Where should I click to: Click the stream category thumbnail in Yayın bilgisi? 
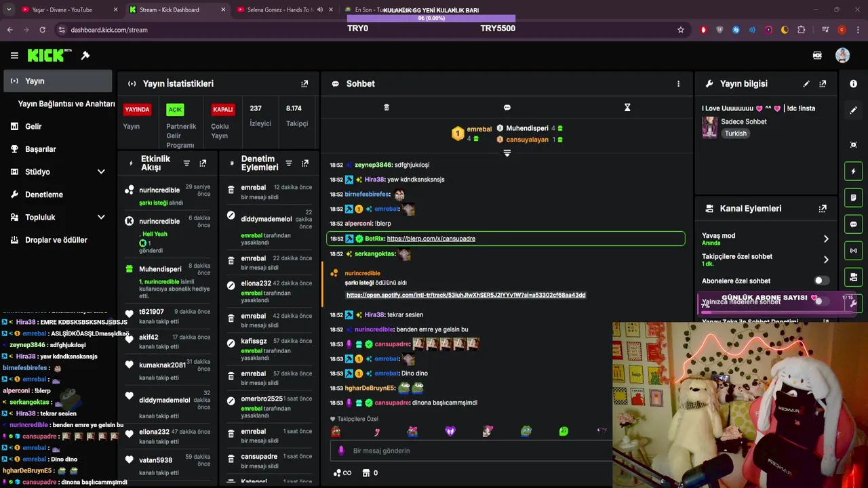coord(709,127)
